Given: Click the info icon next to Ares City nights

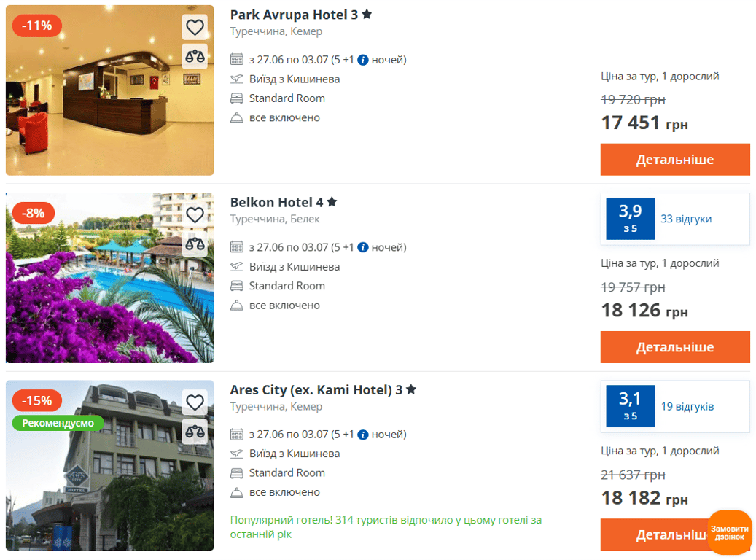Looking at the screenshot, I should (363, 434).
